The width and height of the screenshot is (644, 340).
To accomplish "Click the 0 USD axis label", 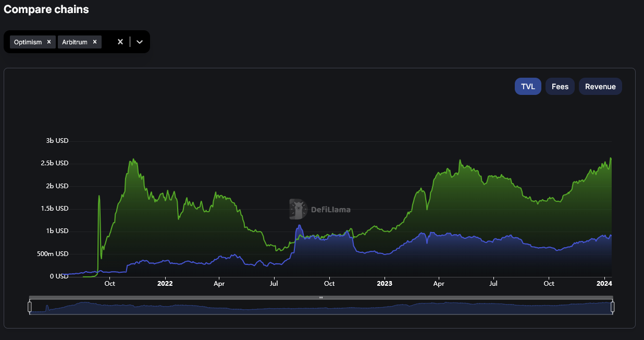I will click(x=59, y=276).
